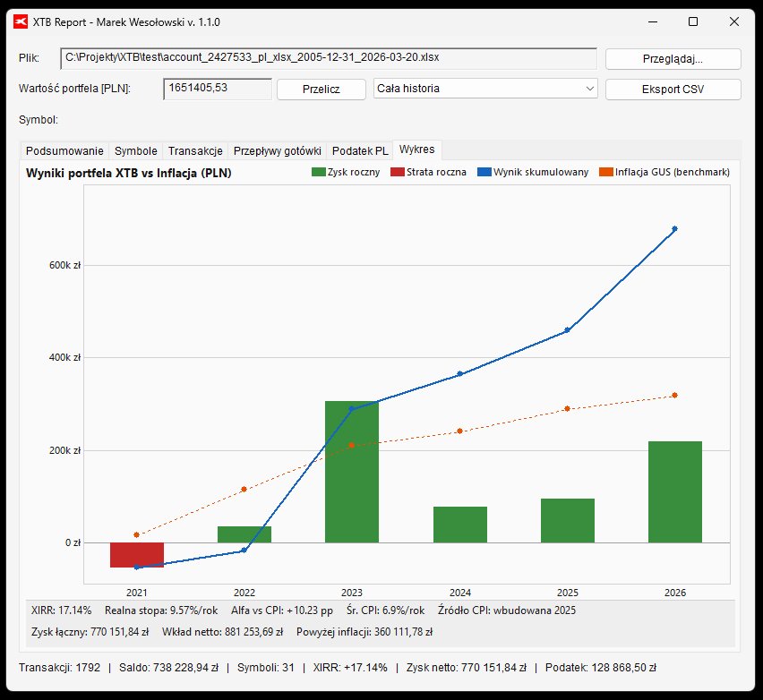Click Transakcji: 1792 in status bar
The image size is (763, 700).
pyautogui.click(x=59, y=668)
